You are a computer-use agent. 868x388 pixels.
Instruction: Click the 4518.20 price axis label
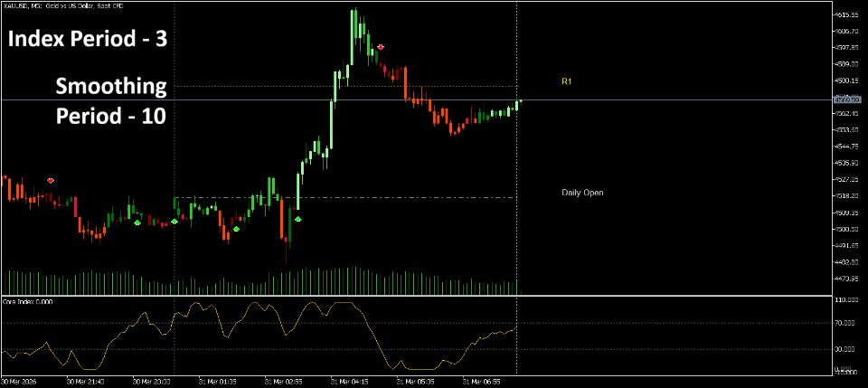[847, 196]
